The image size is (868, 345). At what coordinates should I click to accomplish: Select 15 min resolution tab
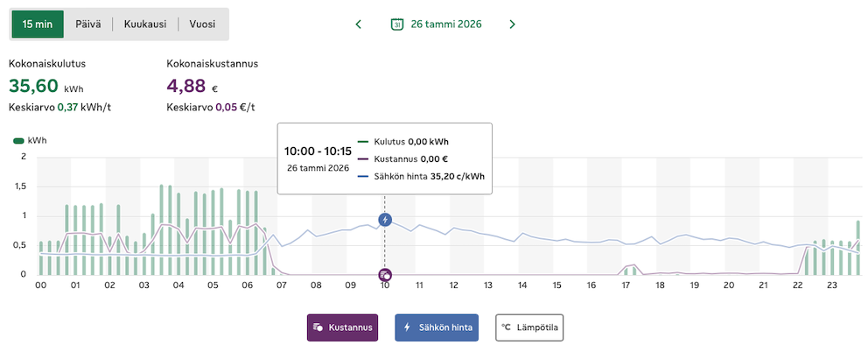38,25
